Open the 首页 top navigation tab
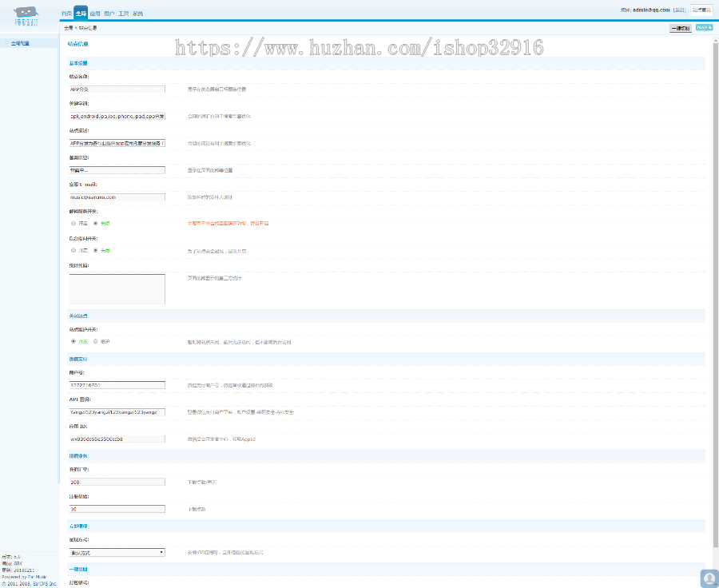Screen dimensions: 719x588 (x=66, y=14)
